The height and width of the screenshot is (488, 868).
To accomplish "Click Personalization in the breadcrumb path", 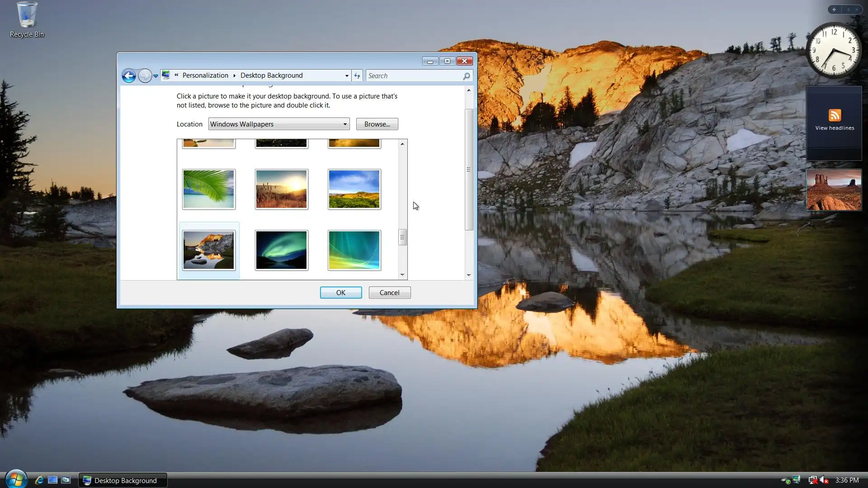I will [205, 75].
